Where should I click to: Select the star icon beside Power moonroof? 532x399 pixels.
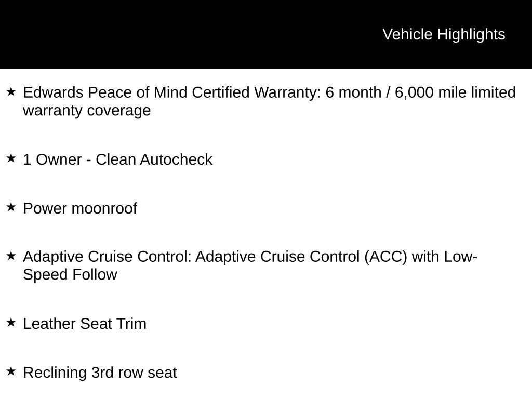click(11, 207)
